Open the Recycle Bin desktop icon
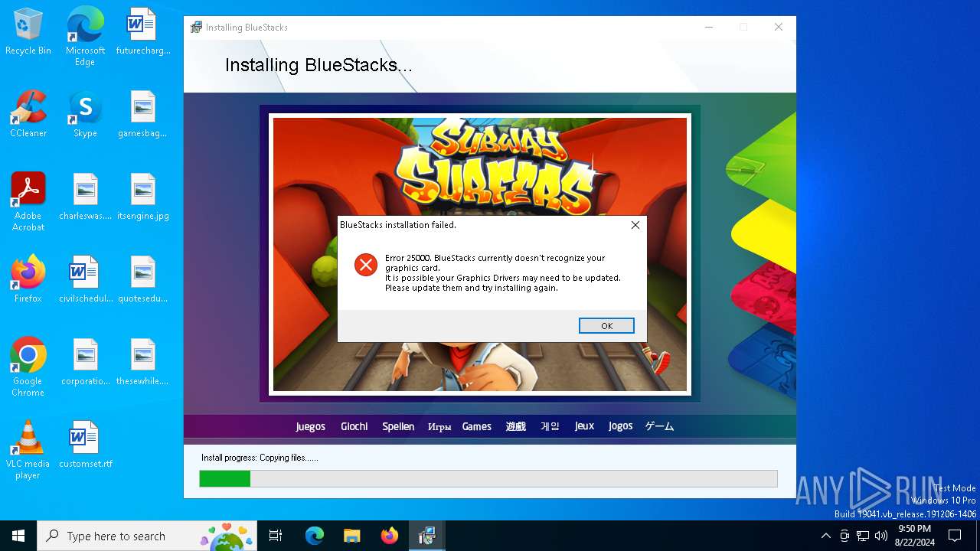Viewport: 980px width, 551px height. (28, 32)
